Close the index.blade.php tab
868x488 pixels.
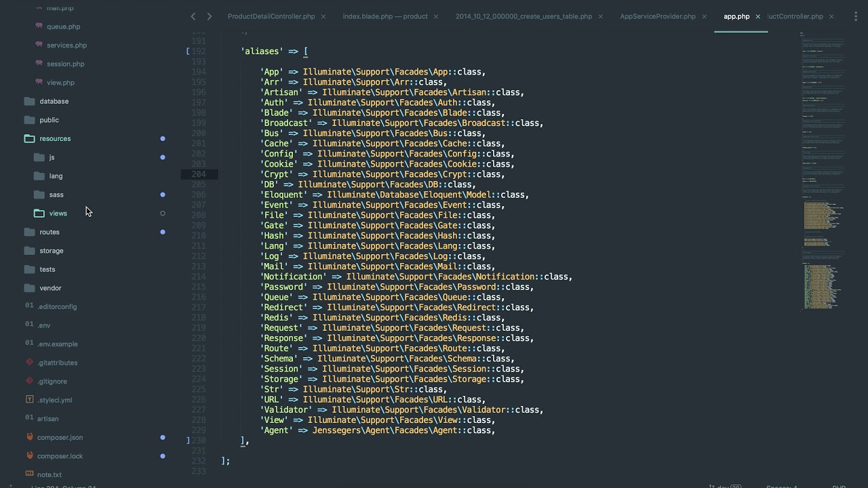pyautogui.click(x=436, y=17)
